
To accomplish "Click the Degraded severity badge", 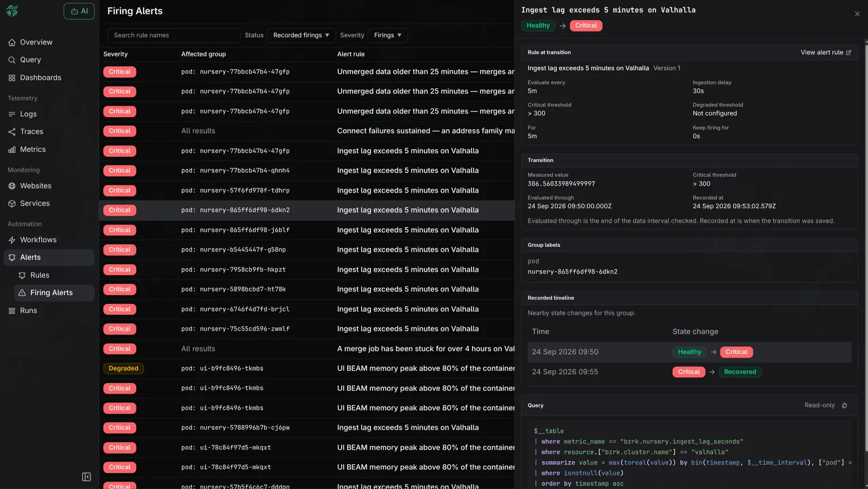I will (123, 369).
